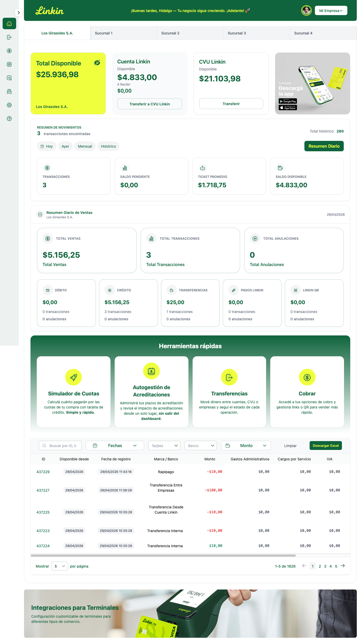The width and height of the screenshot is (362, 644).
Task: Click the rocket icon on Simulador de Cuotas
Action: pos(73,377)
